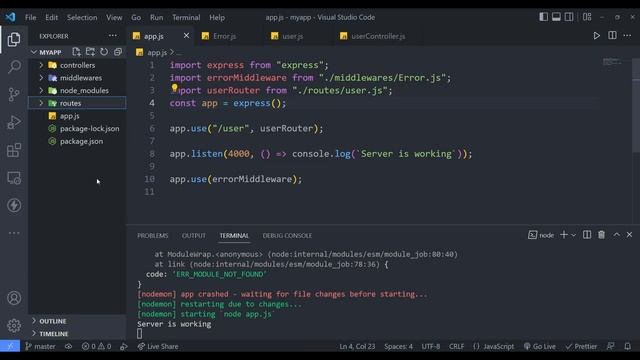Viewport: 640px width, 360px height.
Task: Switch to the PROBLEMS panel tab
Action: tap(153, 236)
